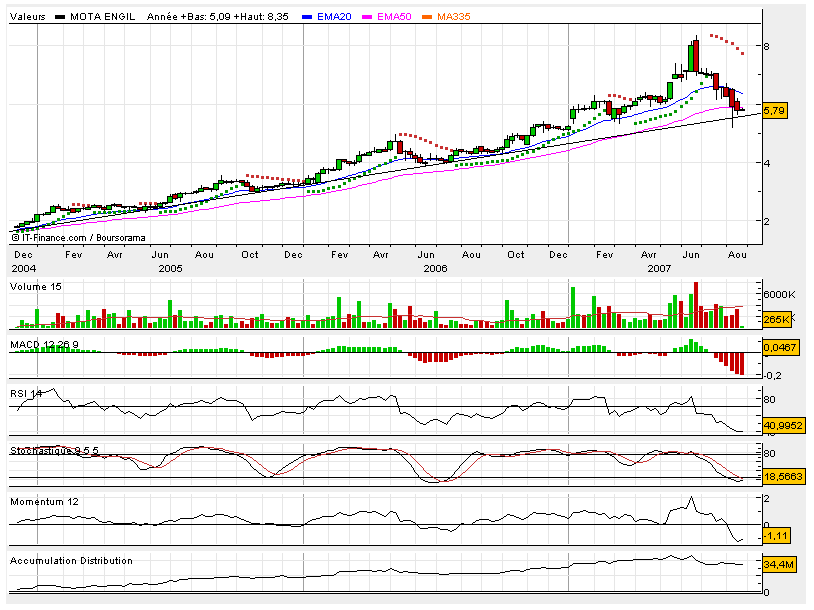This screenshot has width=814, height=610.
Task: Click the blue EMA20 legend swatch
Action: [x=307, y=17]
